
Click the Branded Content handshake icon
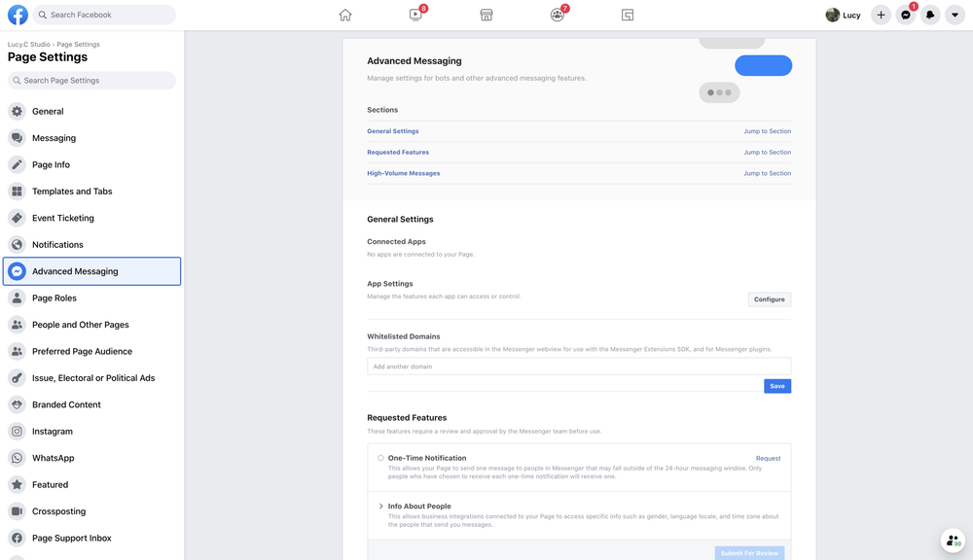pyautogui.click(x=17, y=404)
